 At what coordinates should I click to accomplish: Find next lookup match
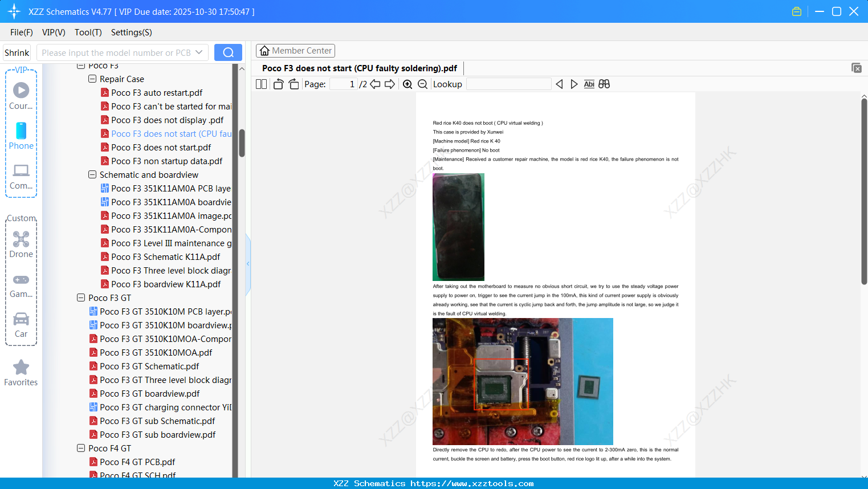(x=574, y=84)
